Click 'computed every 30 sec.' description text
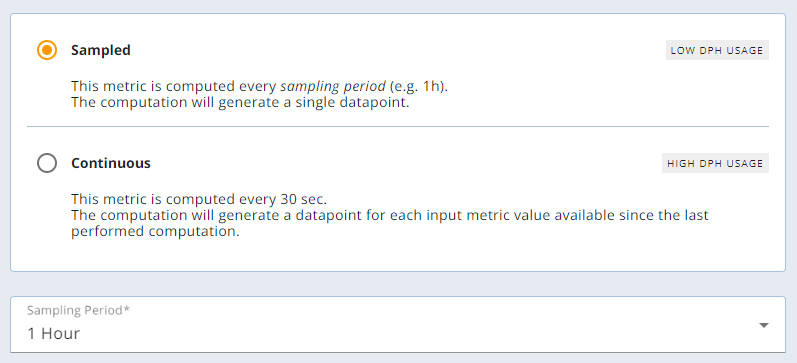The width and height of the screenshot is (797, 363). tap(243, 199)
